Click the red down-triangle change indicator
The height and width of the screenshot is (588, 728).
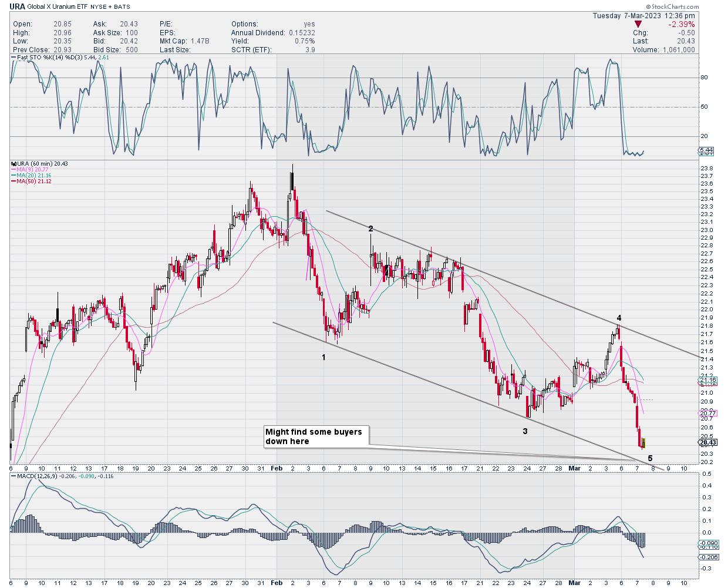[638, 24]
